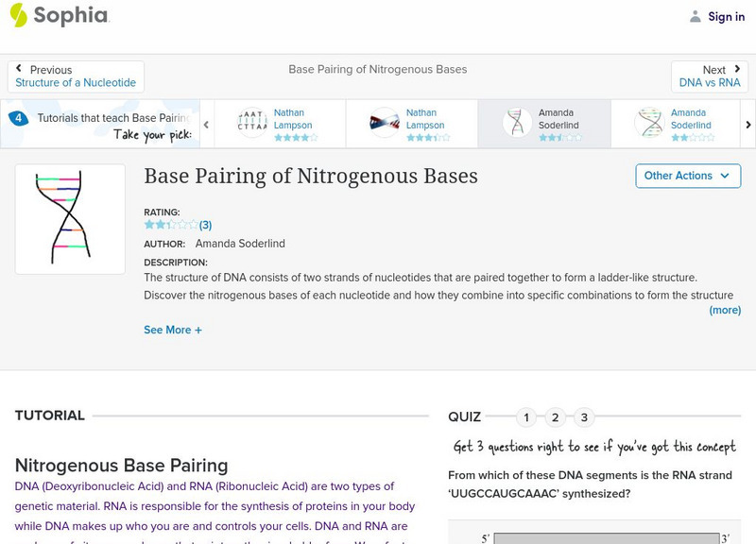Open the rating count (3) link
756x544 pixels.
pyautogui.click(x=205, y=225)
